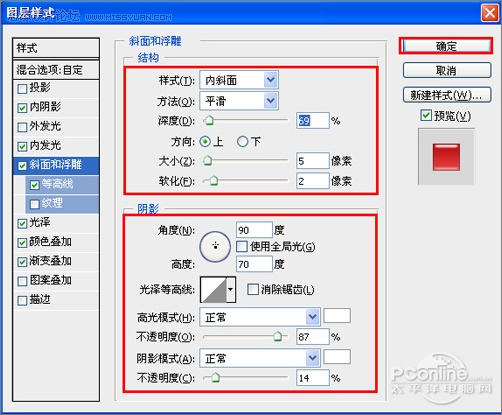The image size is (502, 415).
Task: Click the gloss contour curve thumbnail
Action: pyautogui.click(x=214, y=289)
